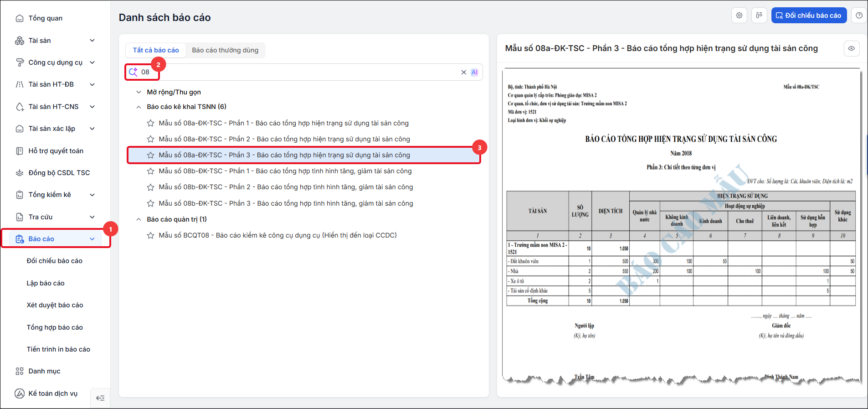This screenshot has width=868, height=409.
Task: Click the Báo cáo report icon
Action: point(20,239)
